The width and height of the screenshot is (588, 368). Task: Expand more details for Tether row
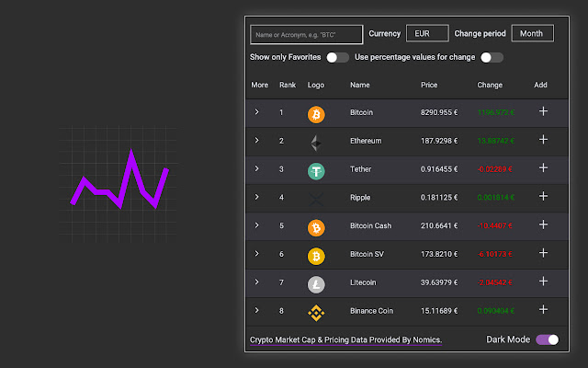click(257, 168)
